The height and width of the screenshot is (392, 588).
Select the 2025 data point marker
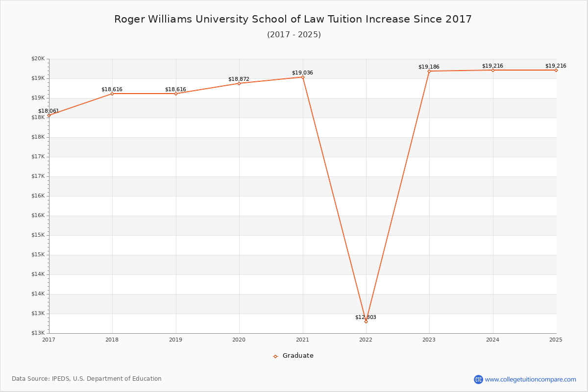(556, 70)
